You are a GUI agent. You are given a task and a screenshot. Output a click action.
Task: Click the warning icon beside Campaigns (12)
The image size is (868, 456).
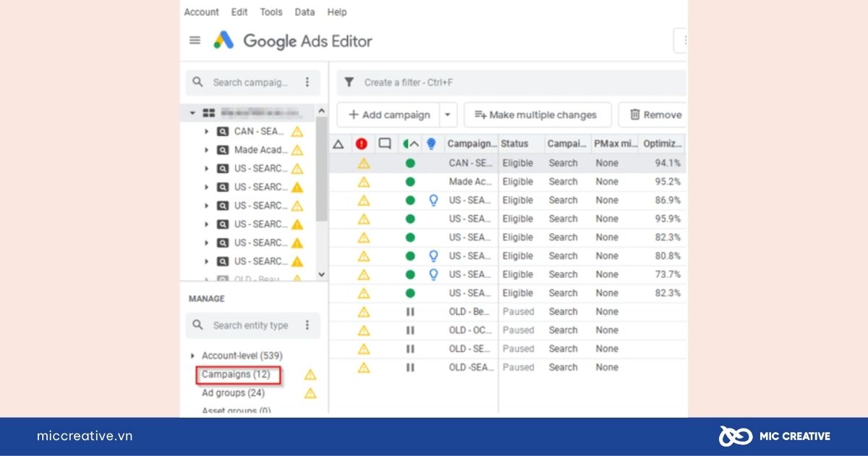tap(310, 375)
